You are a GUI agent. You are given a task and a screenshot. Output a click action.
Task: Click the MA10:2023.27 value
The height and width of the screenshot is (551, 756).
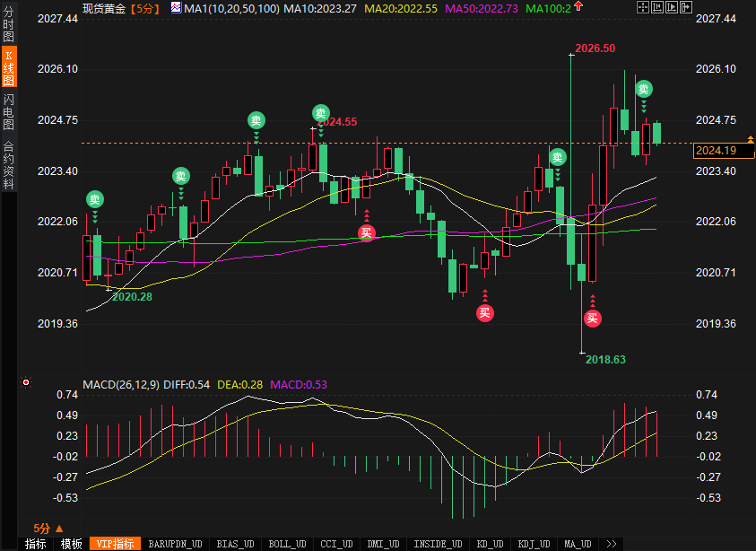[320, 8]
